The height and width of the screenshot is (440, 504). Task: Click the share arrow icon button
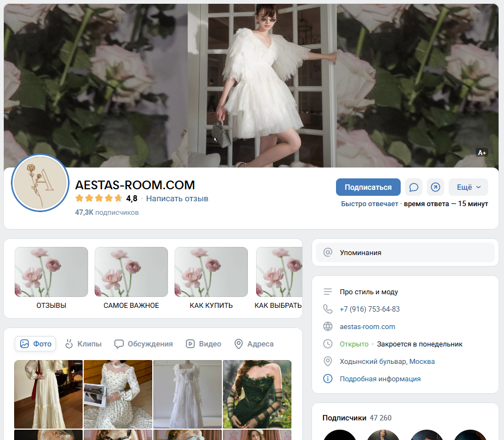(x=435, y=187)
